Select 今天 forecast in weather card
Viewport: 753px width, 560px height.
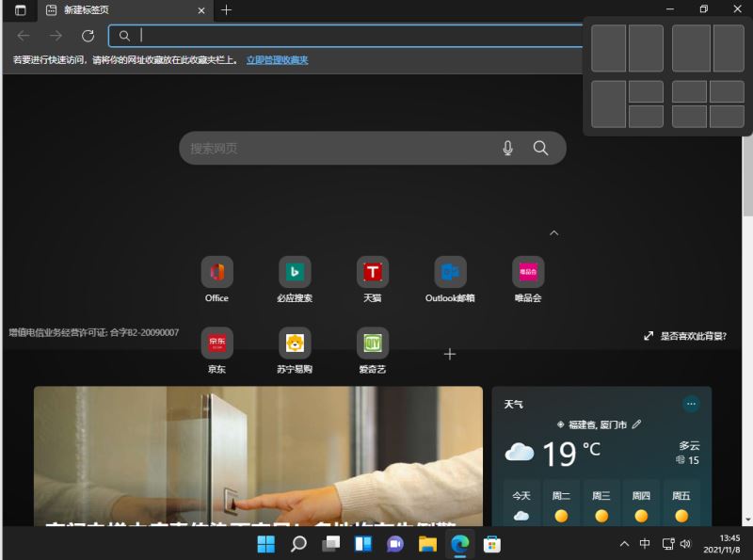[x=521, y=503]
